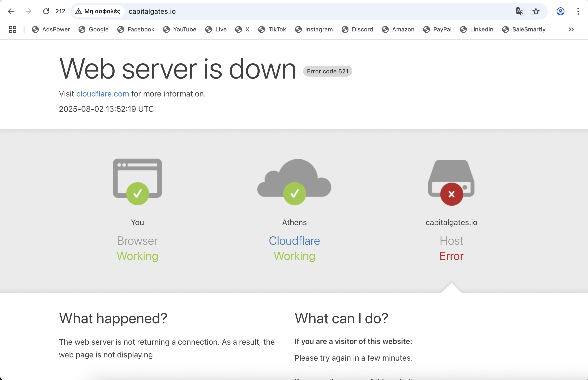This screenshot has height=380, width=588.
Task: Click the What can I do? heading
Action: [x=341, y=319]
